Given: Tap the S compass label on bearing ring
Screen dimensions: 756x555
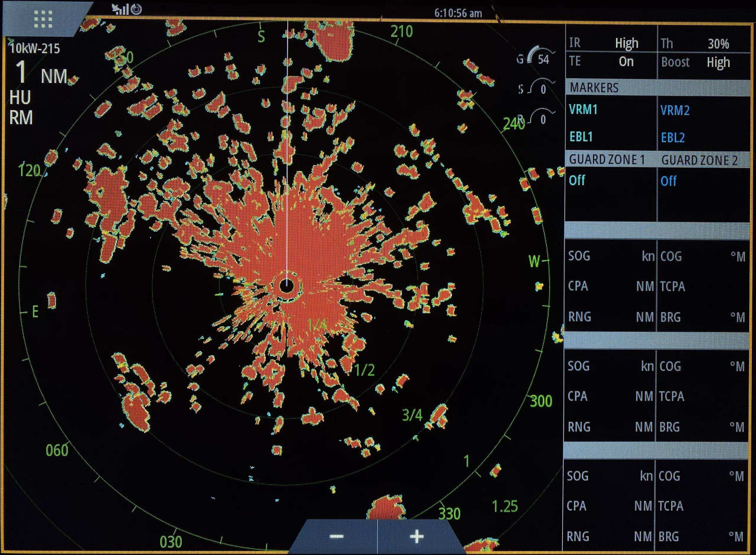Looking at the screenshot, I should [x=261, y=37].
